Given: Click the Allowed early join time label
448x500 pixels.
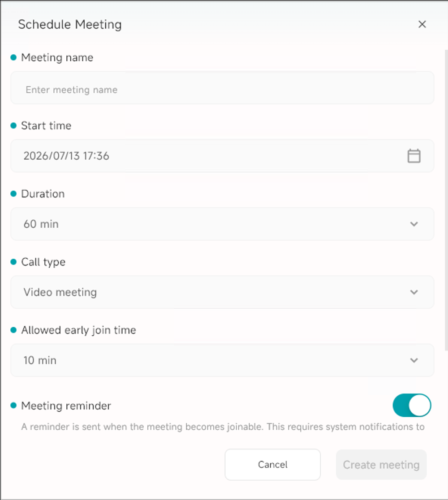Looking at the screenshot, I should (78, 330).
